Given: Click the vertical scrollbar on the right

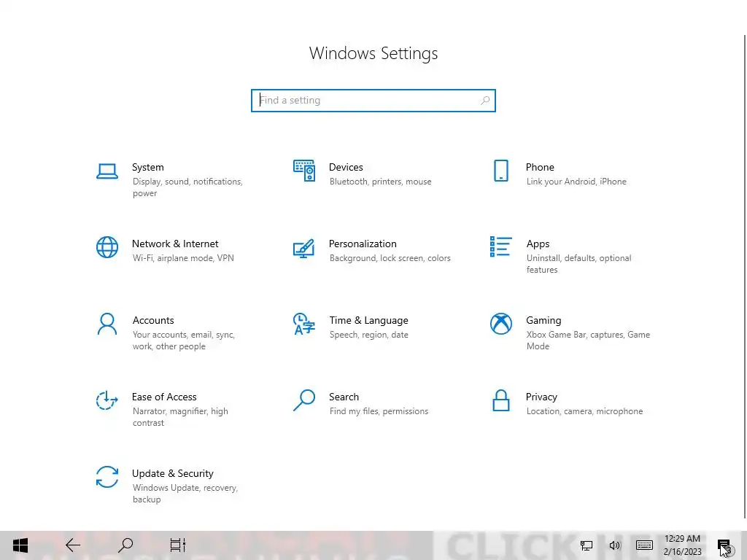Looking at the screenshot, I should [745, 276].
